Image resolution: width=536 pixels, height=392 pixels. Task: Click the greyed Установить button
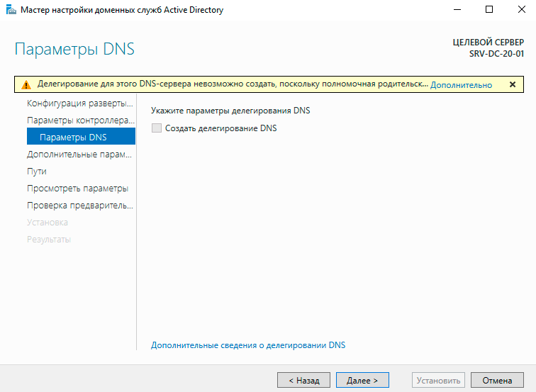tap(438, 380)
